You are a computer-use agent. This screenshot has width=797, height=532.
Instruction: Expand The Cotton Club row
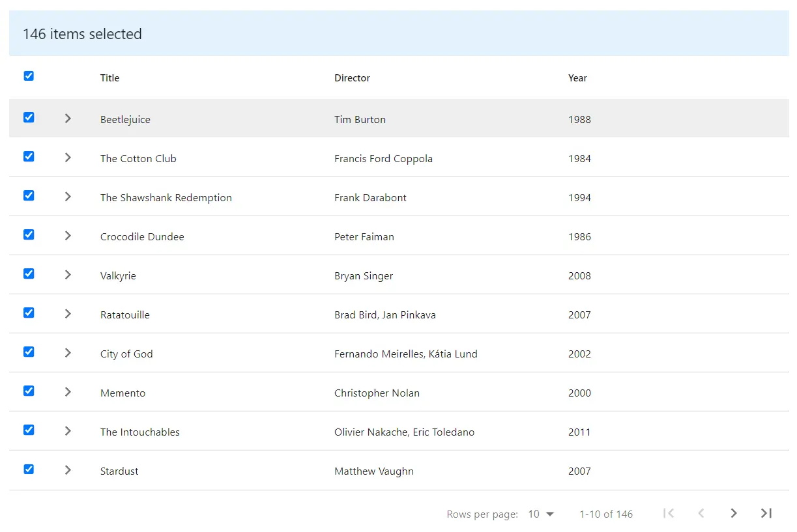[x=68, y=158]
